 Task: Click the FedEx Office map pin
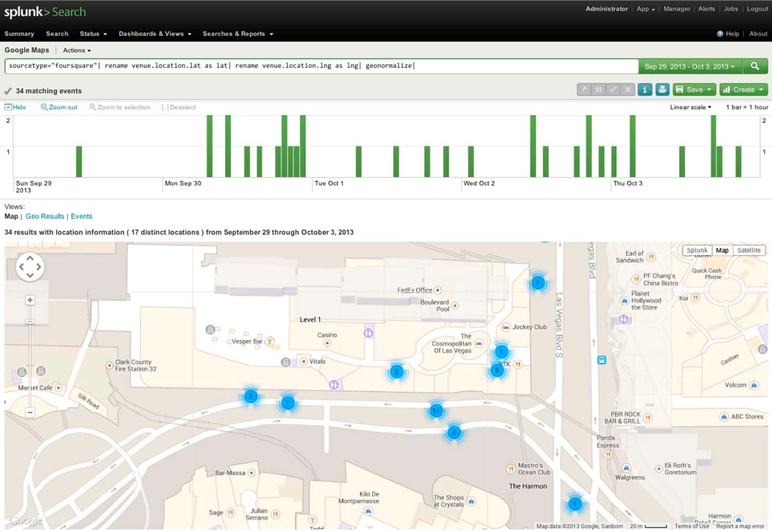click(437, 290)
